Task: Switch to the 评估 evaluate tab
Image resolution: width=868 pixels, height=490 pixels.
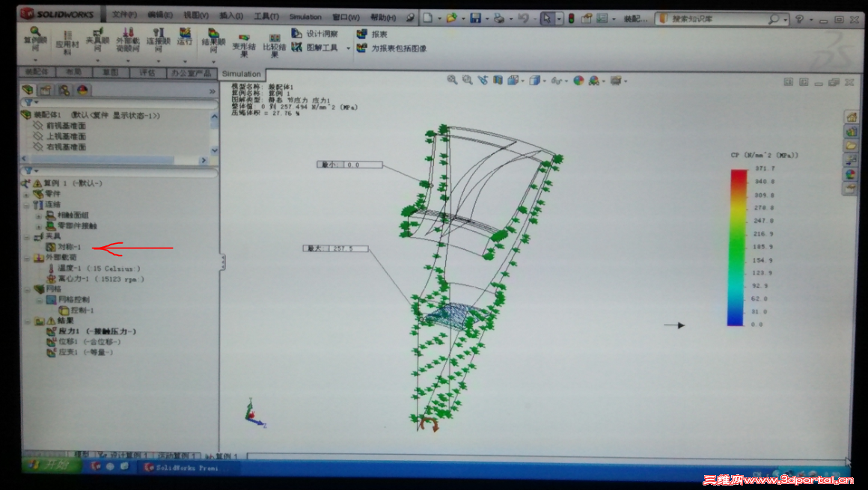Action: [x=147, y=73]
